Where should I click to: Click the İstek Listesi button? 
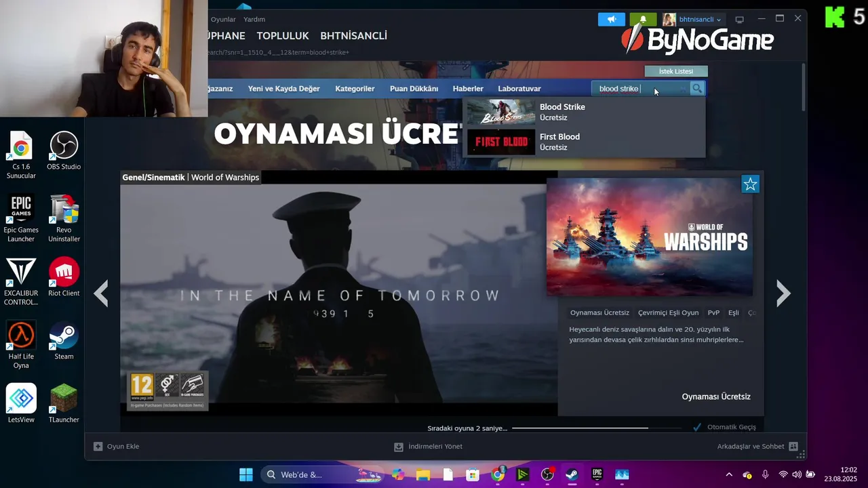point(676,71)
